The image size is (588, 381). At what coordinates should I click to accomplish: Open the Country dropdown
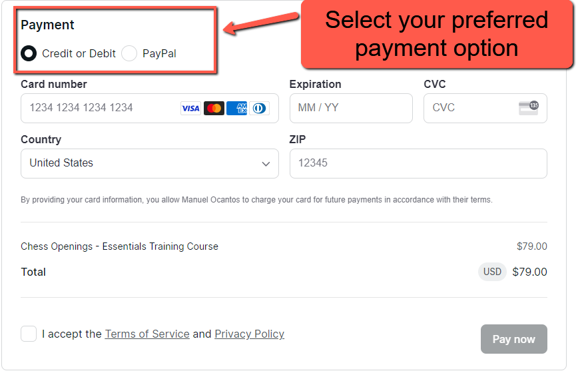(x=149, y=163)
